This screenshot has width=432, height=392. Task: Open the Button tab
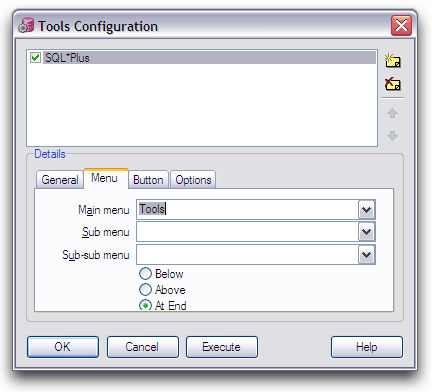tap(148, 180)
